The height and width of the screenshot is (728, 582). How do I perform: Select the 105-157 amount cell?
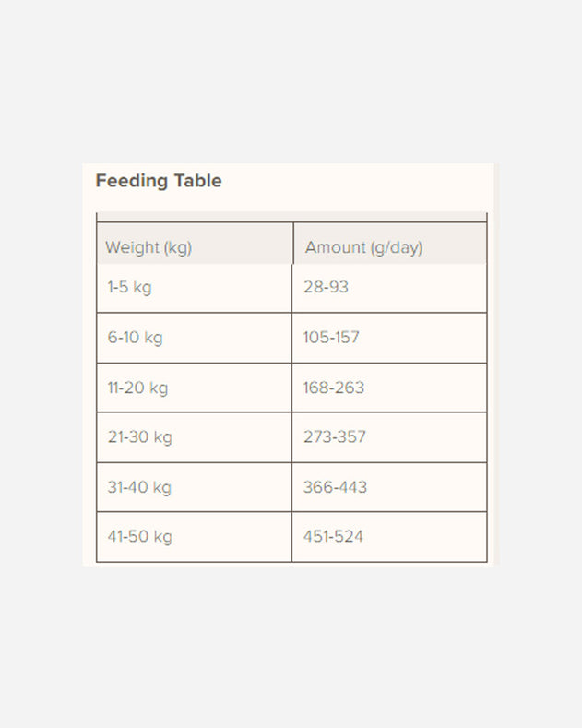(331, 338)
